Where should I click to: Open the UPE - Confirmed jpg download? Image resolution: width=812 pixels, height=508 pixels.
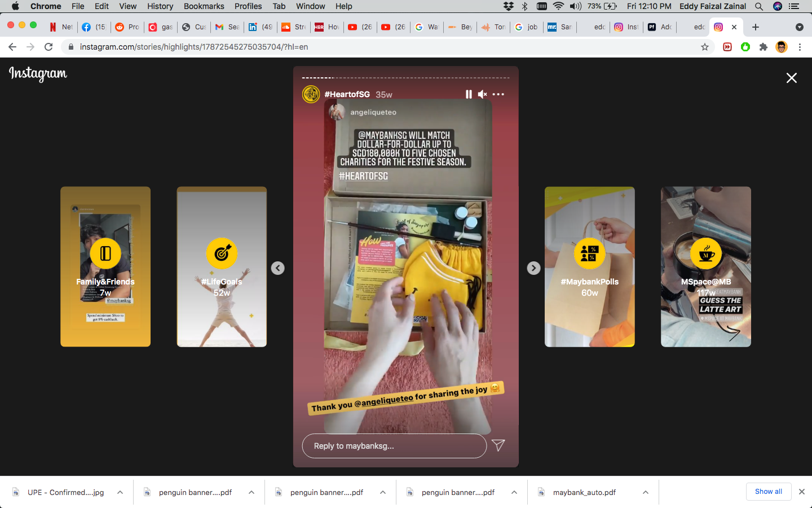(x=65, y=492)
